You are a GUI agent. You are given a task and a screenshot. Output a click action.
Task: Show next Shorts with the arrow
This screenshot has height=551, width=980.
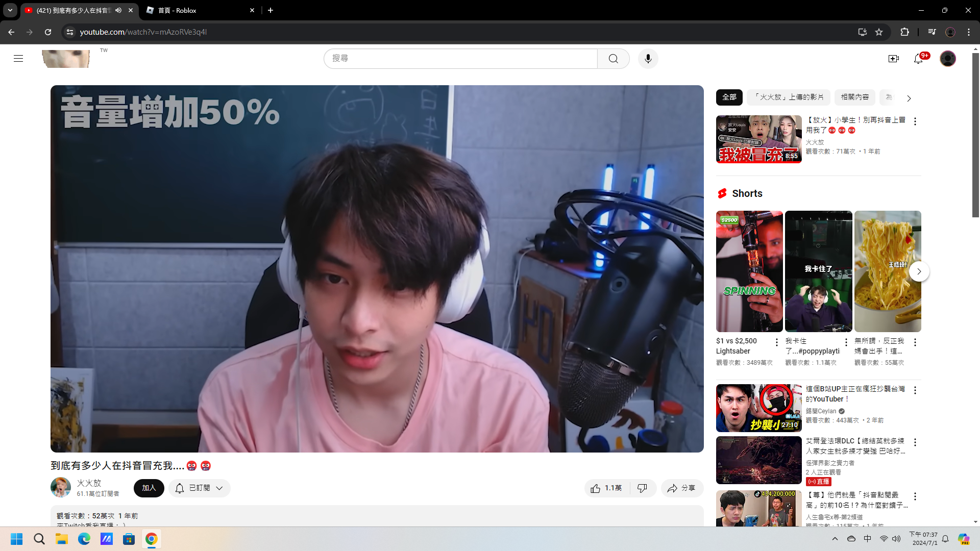(x=919, y=271)
